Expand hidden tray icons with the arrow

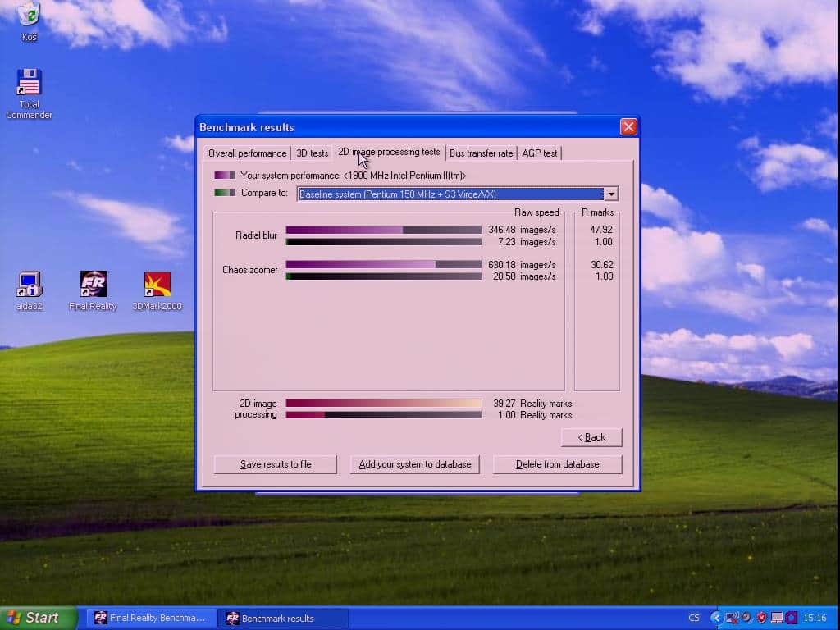pos(715,618)
